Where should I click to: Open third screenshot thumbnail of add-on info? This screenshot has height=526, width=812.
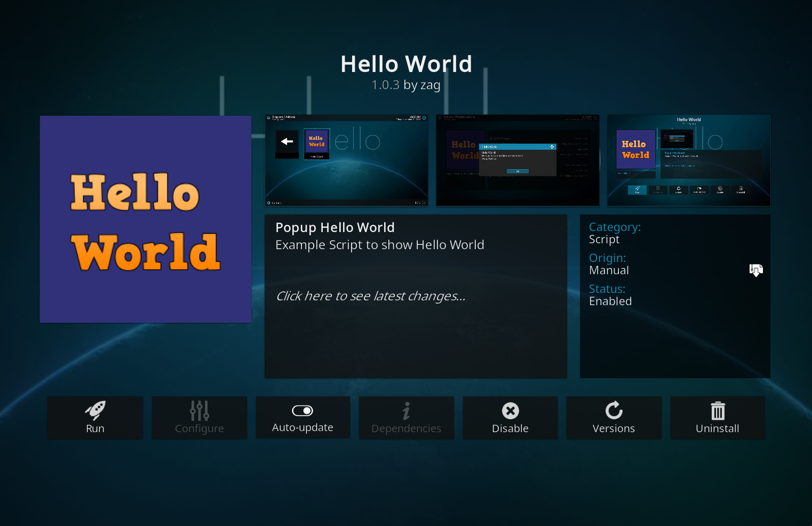point(689,160)
